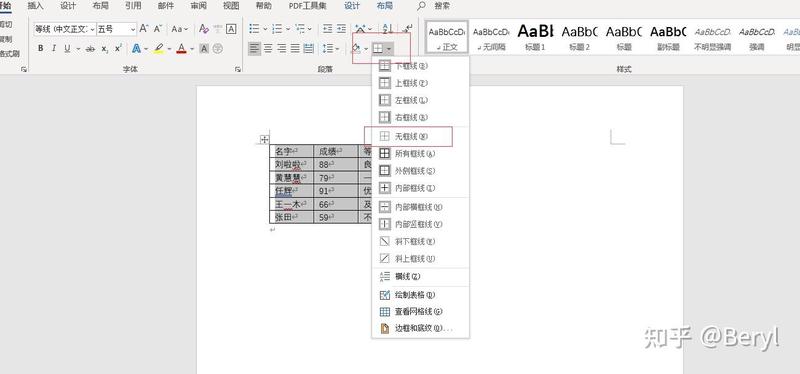Expand the underline style arrow
Viewport: 800px width, 374px height.
78,49
